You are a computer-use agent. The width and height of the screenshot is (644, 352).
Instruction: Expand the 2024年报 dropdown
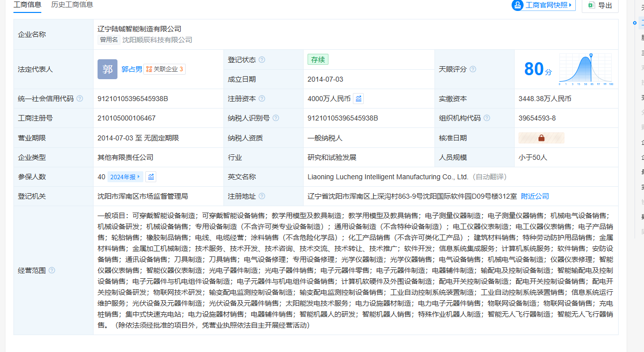tap(125, 177)
